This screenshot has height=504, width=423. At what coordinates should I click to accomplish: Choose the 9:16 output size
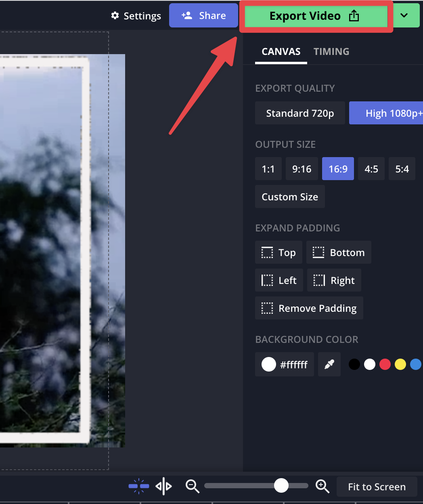302,169
